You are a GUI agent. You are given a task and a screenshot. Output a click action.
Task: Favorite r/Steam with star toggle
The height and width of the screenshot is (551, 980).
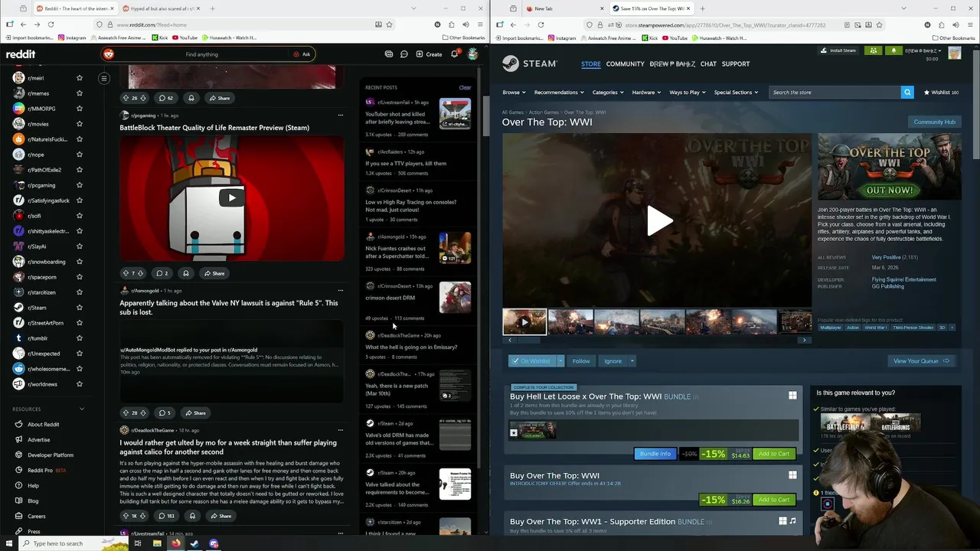point(80,308)
